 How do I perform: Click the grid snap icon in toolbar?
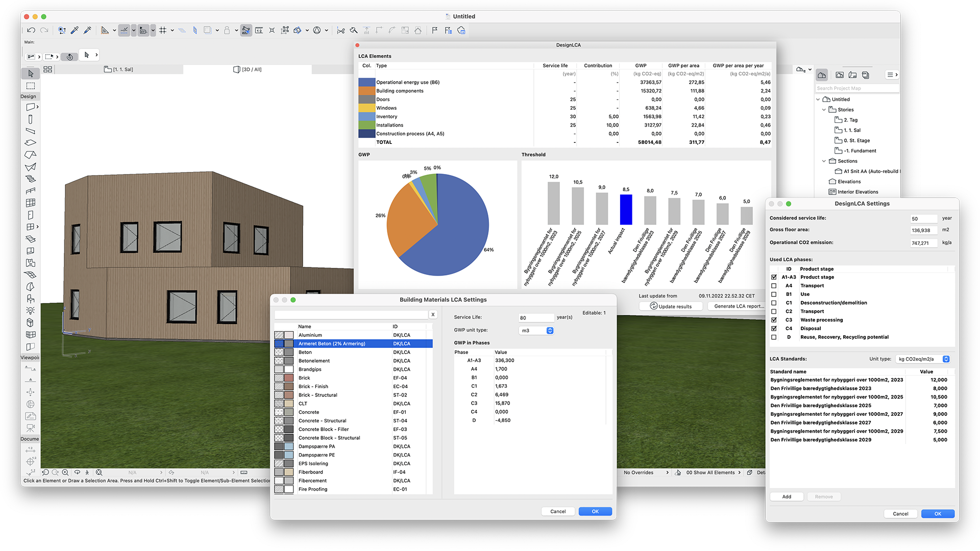click(x=163, y=31)
